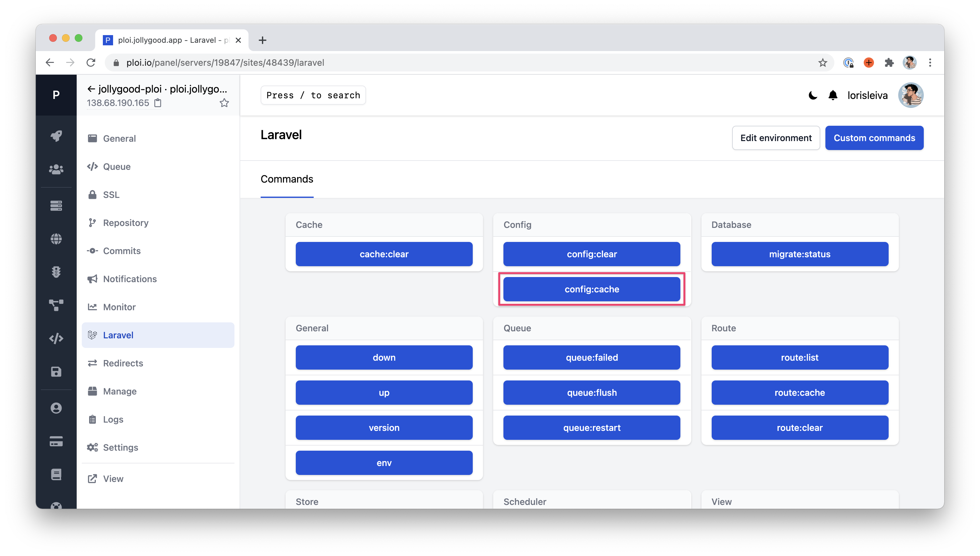The image size is (980, 556).
Task: Open the Redirects menu item
Action: [x=158, y=363]
